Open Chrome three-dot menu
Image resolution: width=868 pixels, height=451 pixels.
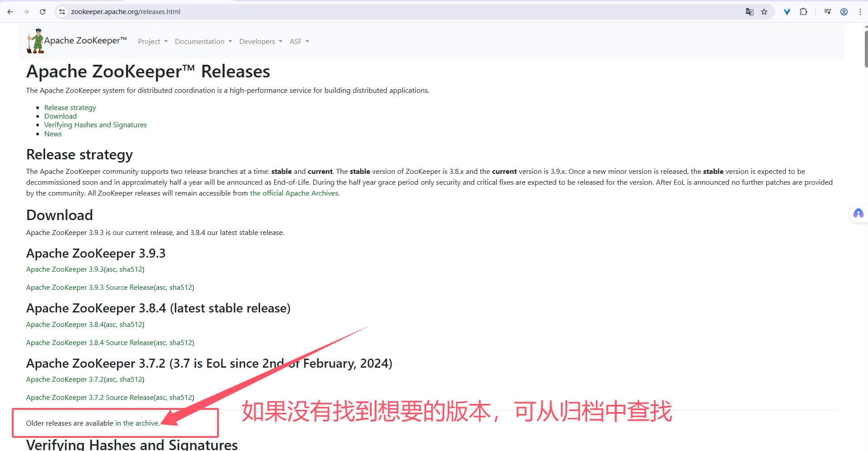(x=860, y=12)
